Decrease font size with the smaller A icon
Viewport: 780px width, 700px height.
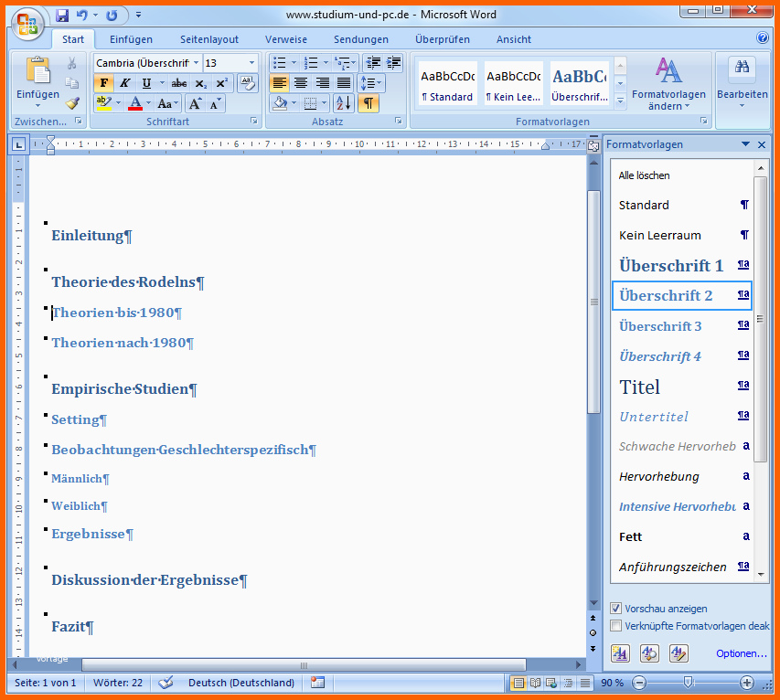[x=214, y=103]
